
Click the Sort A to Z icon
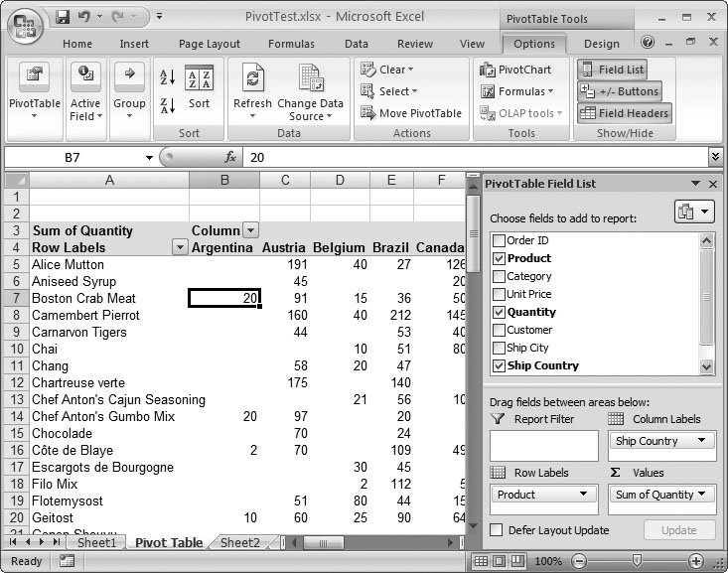pyautogui.click(x=167, y=77)
